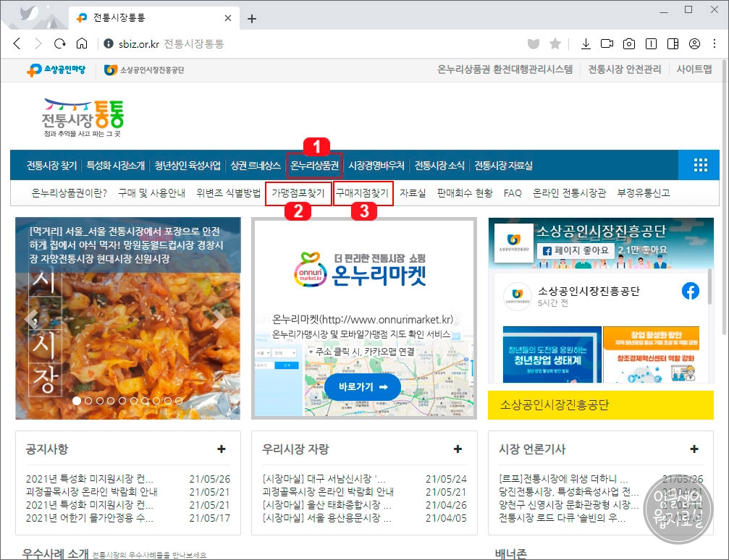Click 자료실 submenu link
The height and width of the screenshot is (560, 729).
pyautogui.click(x=413, y=193)
